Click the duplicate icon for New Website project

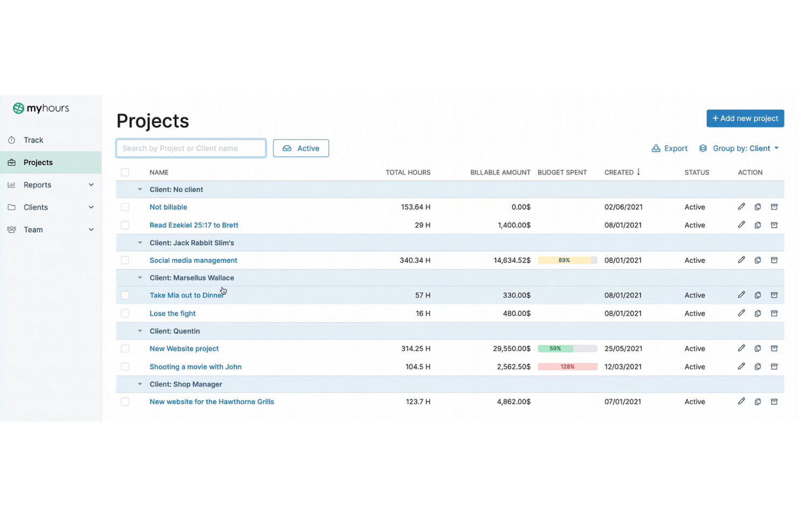tap(758, 348)
